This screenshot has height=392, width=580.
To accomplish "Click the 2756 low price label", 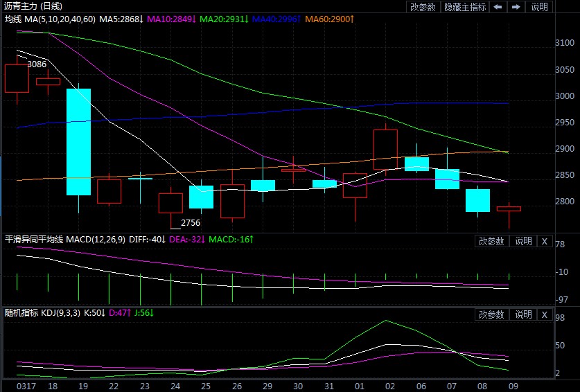I will tap(191, 223).
